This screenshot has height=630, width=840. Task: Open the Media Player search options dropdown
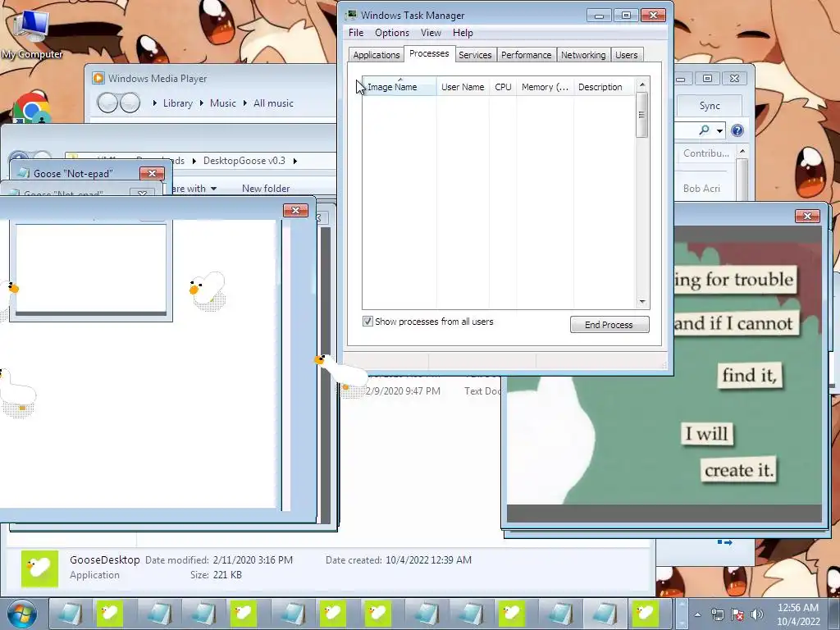click(x=719, y=130)
